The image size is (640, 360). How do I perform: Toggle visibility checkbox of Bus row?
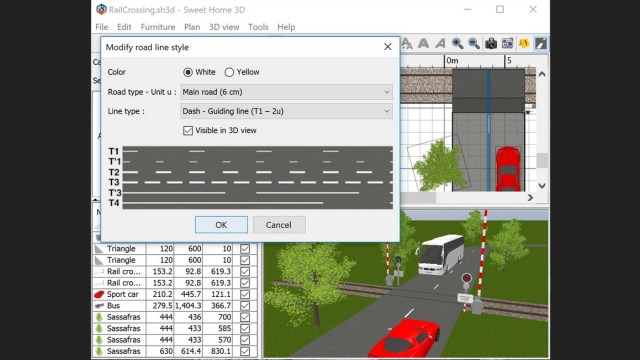[245, 306]
